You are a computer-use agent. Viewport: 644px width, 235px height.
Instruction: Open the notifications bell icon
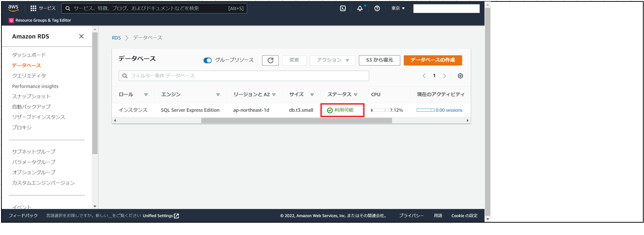(x=360, y=8)
